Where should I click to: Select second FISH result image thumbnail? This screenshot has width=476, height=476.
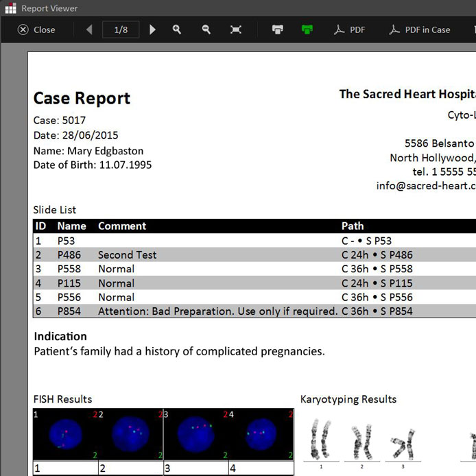click(x=130, y=434)
